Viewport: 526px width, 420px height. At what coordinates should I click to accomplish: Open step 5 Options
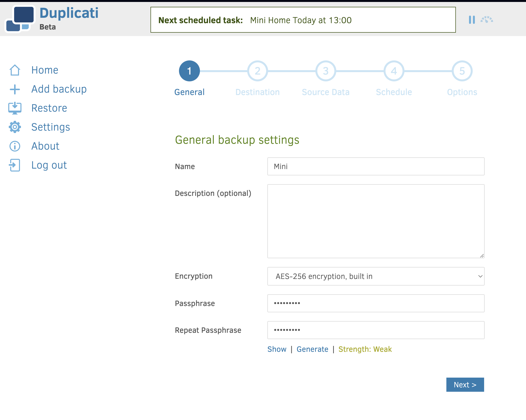coord(462,71)
